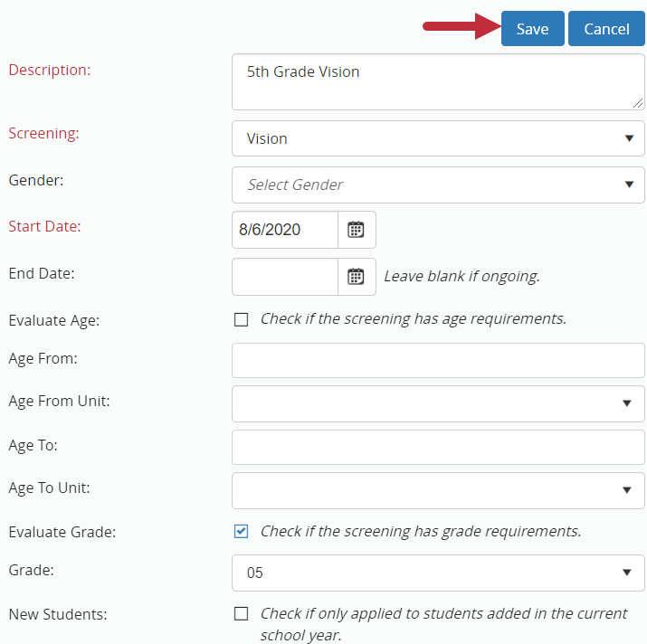Open the Screening dropdown showing Vision
Viewport: 647px width, 644px height.
(x=438, y=138)
